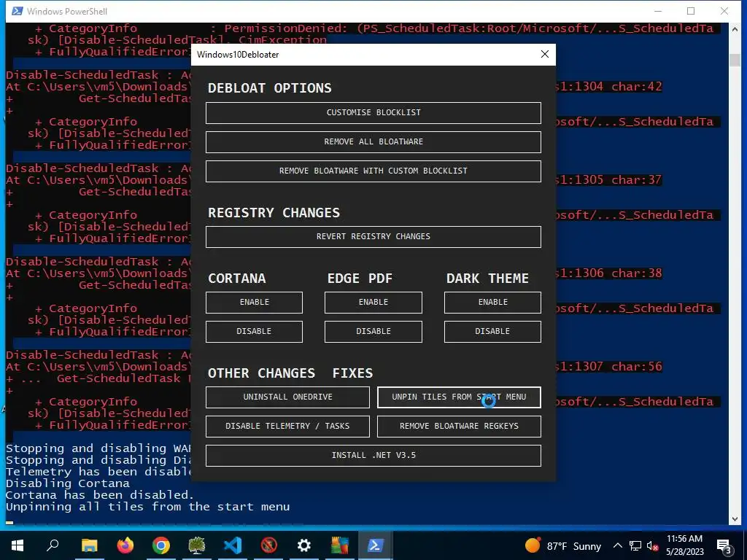Click PowerShell scrollbar up arrow
The width and height of the screenshot is (747, 560).
(734, 28)
